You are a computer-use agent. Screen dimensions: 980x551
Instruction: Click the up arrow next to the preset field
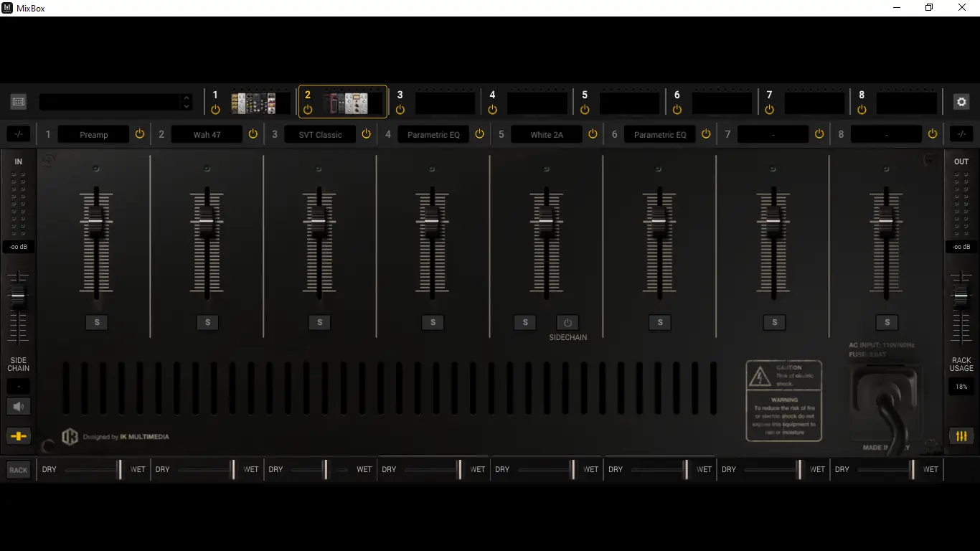pos(186,97)
